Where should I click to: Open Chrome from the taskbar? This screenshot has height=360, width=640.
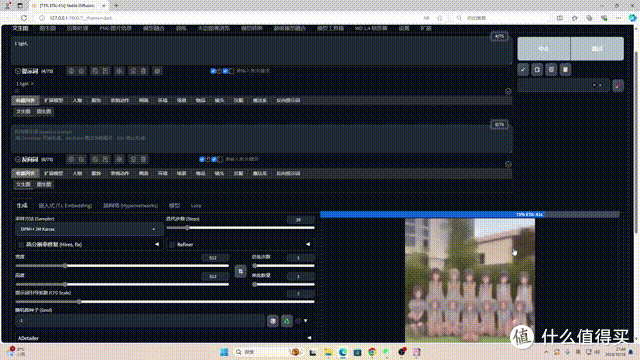(x=372, y=352)
